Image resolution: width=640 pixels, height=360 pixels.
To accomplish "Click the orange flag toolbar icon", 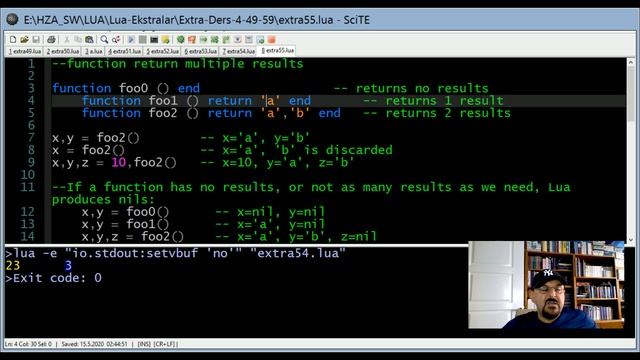I will [x=192, y=40].
